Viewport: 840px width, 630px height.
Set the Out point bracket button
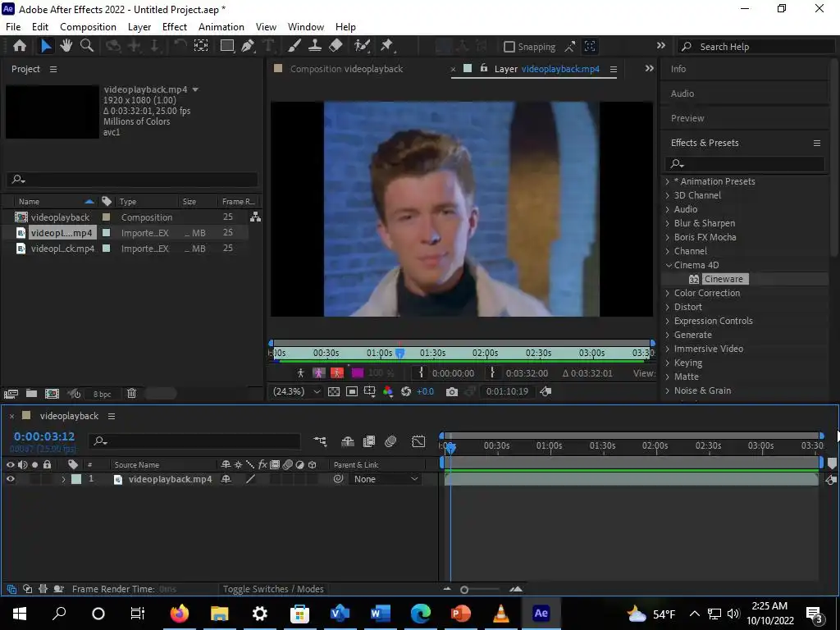(492, 372)
